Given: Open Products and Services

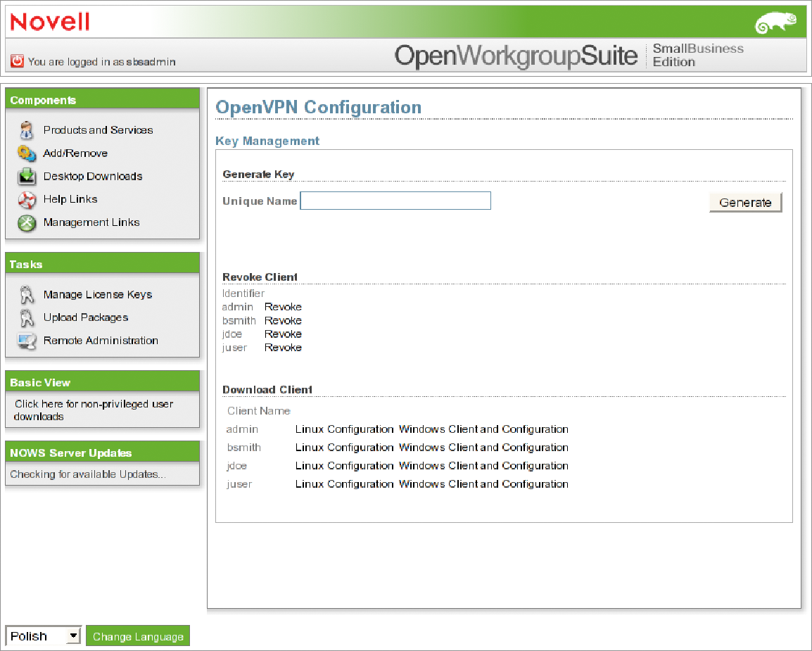Looking at the screenshot, I should tap(98, 130).
